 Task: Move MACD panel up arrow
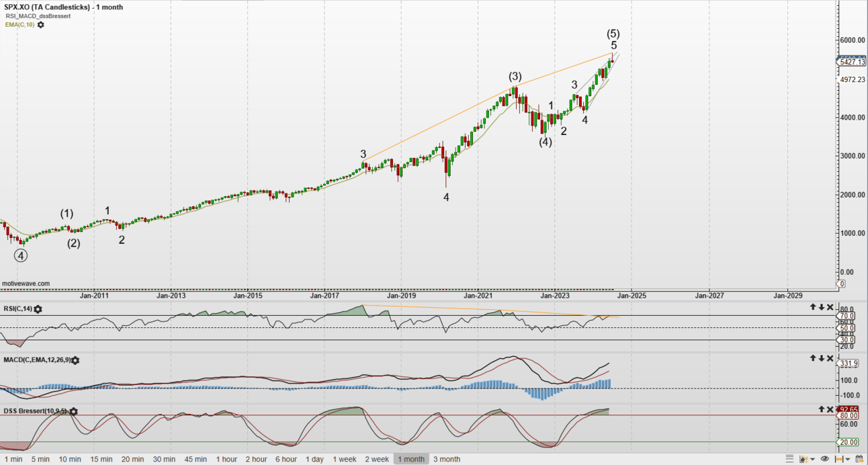pos(812,358)
